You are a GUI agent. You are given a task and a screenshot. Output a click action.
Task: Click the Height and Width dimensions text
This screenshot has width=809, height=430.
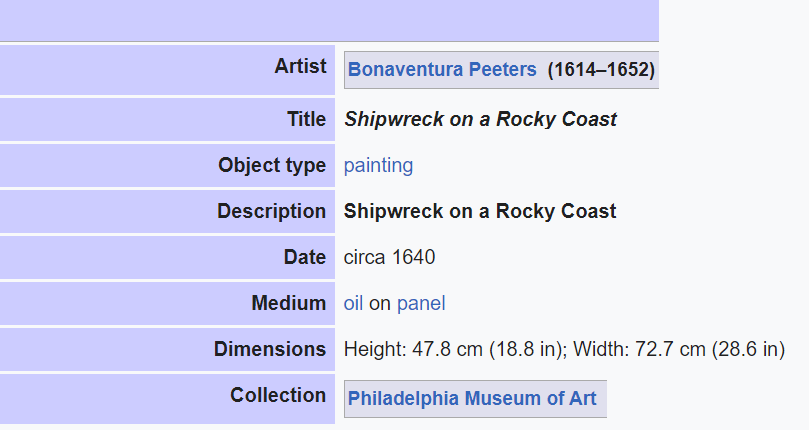click(x=564, y=349)
